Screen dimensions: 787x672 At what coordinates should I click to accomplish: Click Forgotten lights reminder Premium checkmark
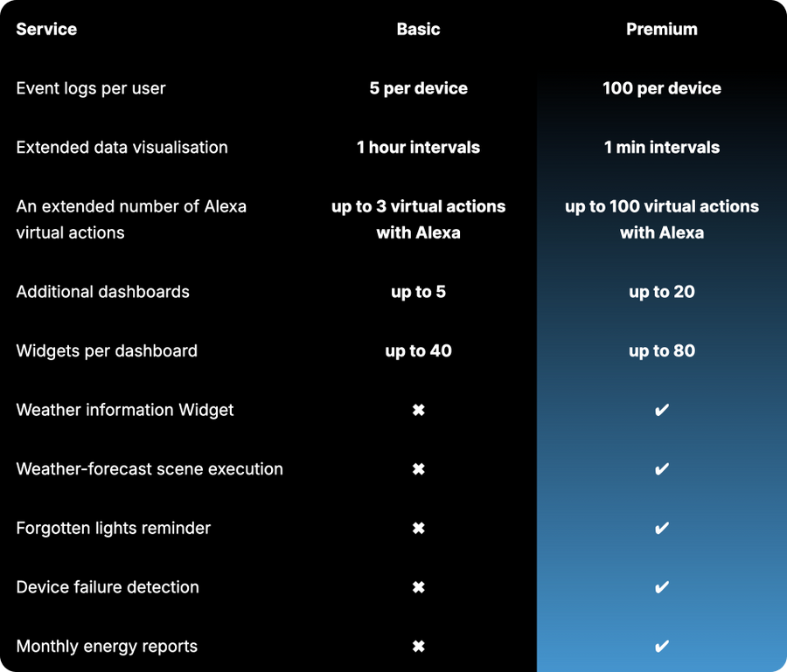662,528
